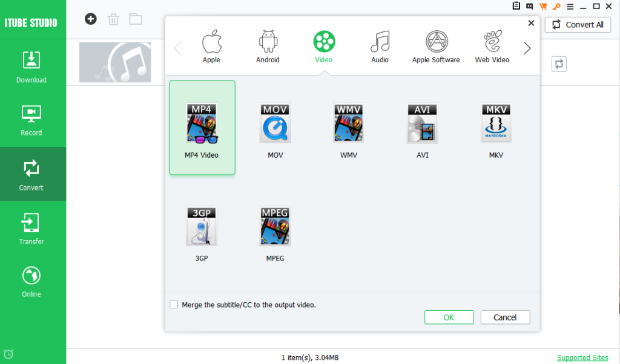Select the Apple Software category
The width and height of the screenshot is (620, 364).
[x=436, y=46]
